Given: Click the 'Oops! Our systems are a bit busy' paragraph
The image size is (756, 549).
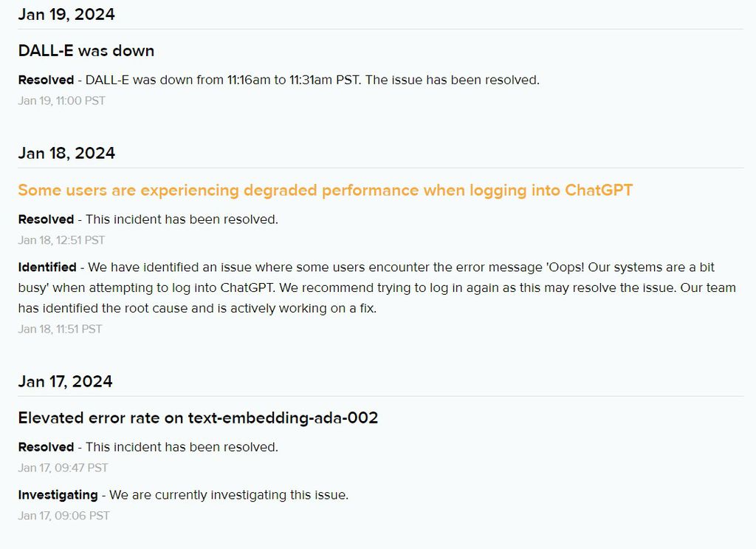Looking at the screenshot, I should coord(377,288).
